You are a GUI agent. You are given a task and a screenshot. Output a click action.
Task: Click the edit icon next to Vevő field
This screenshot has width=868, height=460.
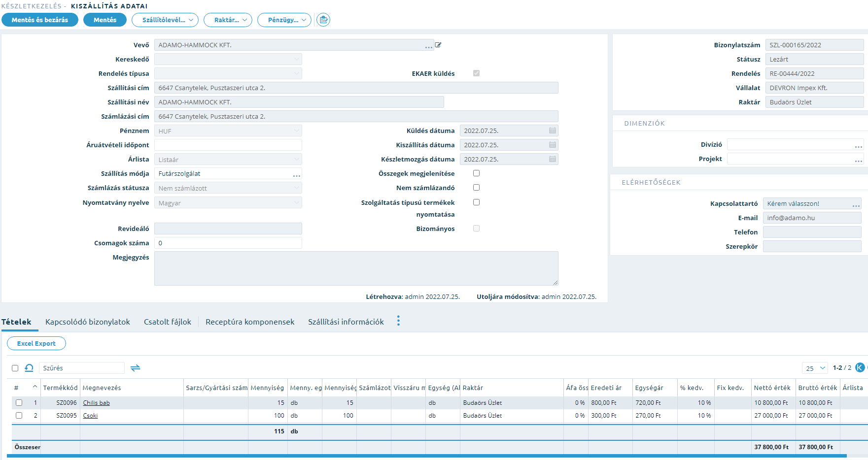pos(438,45)
